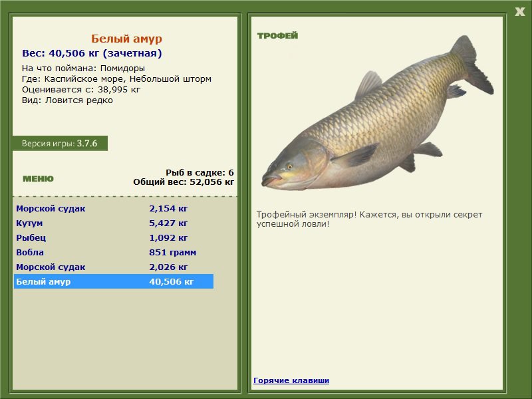Click the На что поймана: Помидоры line
Image resolution: width=532 pixels, height=399 pixels.
(84, 68)
